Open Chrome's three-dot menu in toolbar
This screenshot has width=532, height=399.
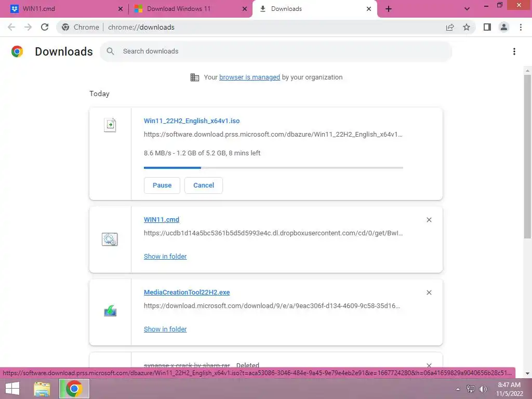click(521, 27)
